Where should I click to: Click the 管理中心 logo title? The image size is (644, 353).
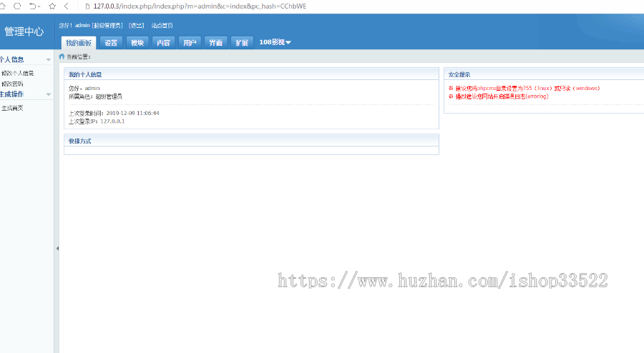24,31
